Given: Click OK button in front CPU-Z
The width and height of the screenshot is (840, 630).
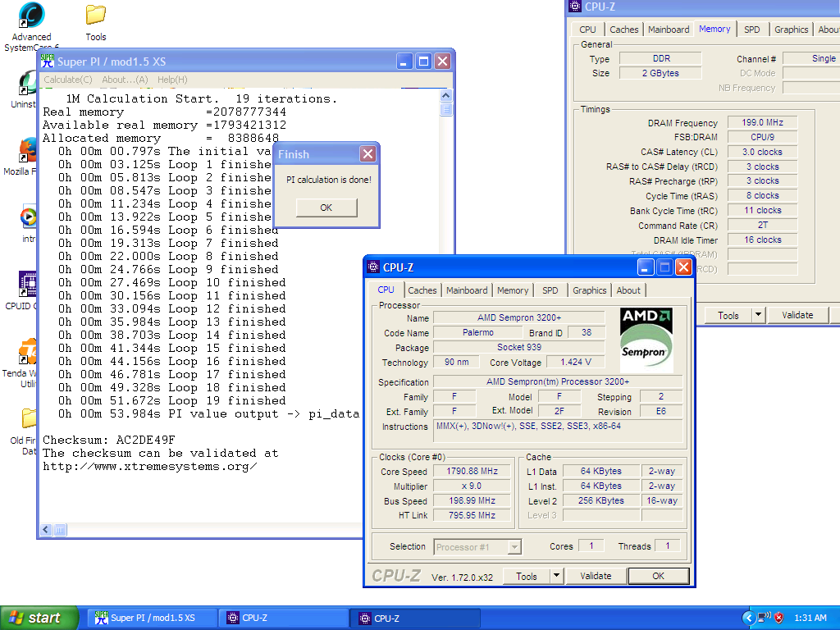Looking at the screenshot, I should [x=659, y=576].
